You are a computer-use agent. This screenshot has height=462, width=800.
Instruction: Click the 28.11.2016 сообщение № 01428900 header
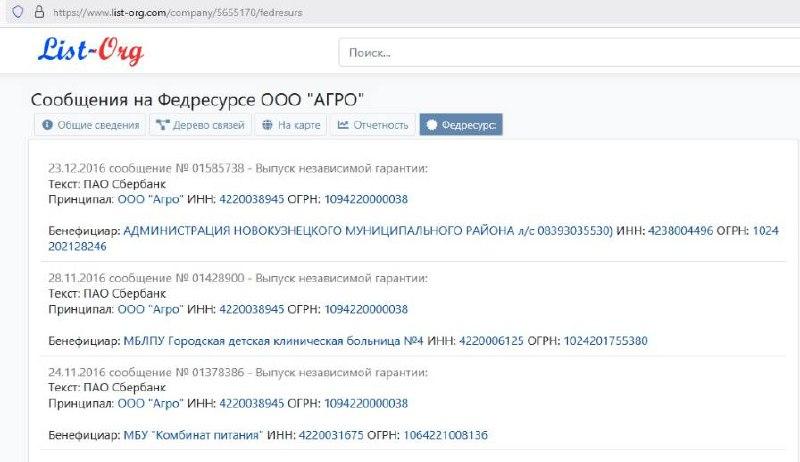coord(238,278)
